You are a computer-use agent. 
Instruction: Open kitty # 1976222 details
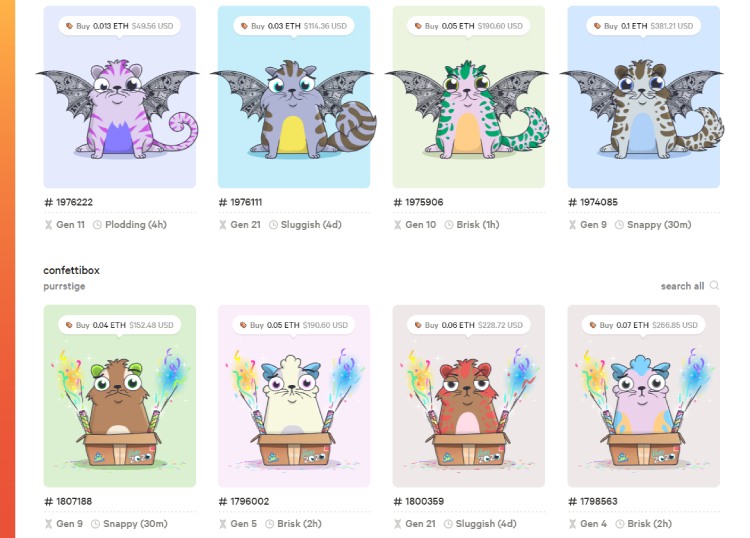coord(68,202)
